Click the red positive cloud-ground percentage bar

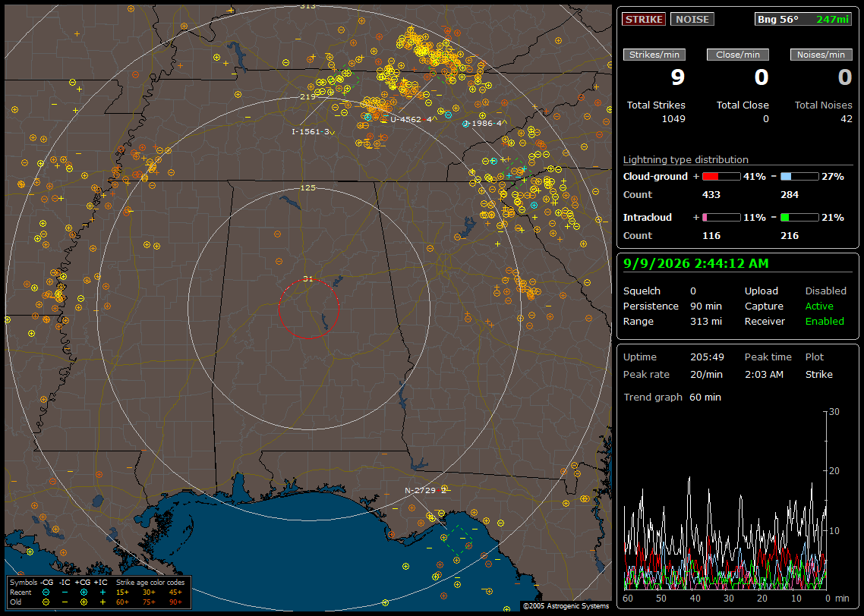coord(721,177)
